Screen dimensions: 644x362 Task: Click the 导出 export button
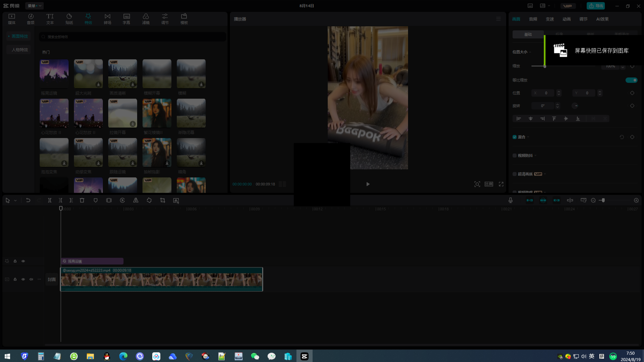coord(596,6)
